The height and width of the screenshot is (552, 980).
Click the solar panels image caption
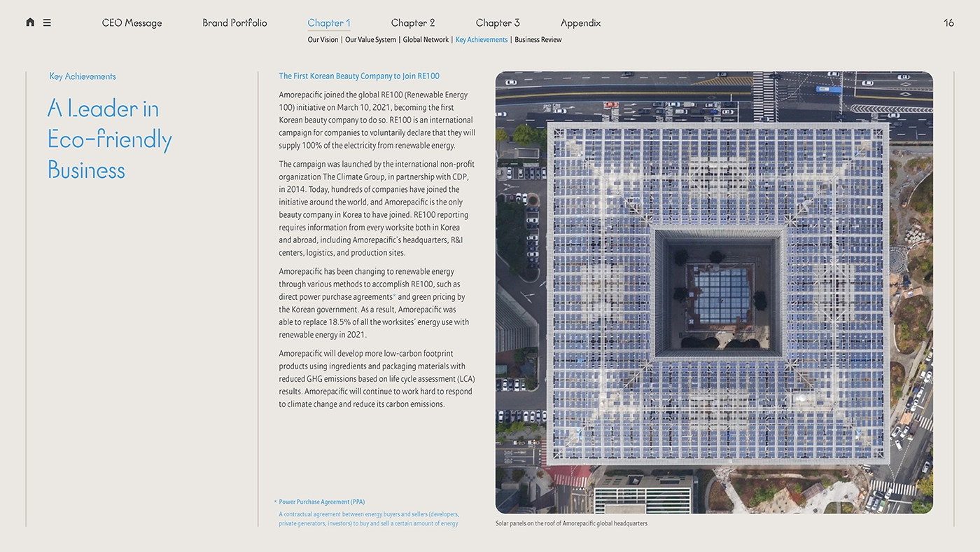(x=571, y=524)
